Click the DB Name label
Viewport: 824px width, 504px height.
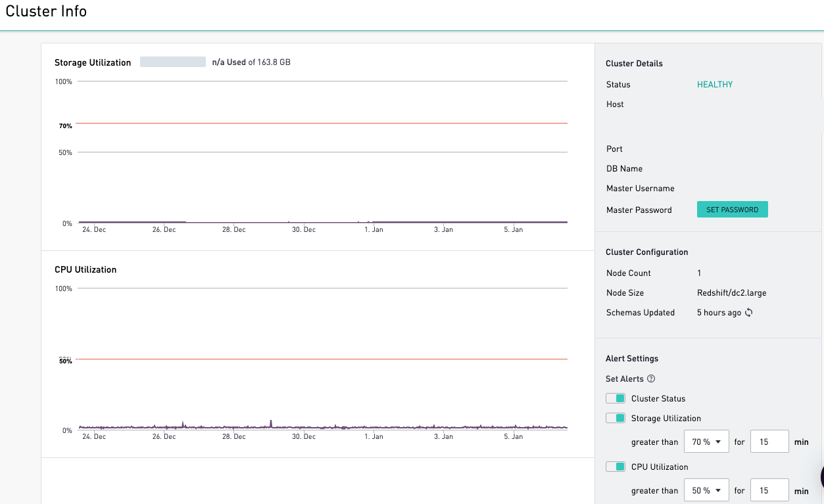click(625, 169)
